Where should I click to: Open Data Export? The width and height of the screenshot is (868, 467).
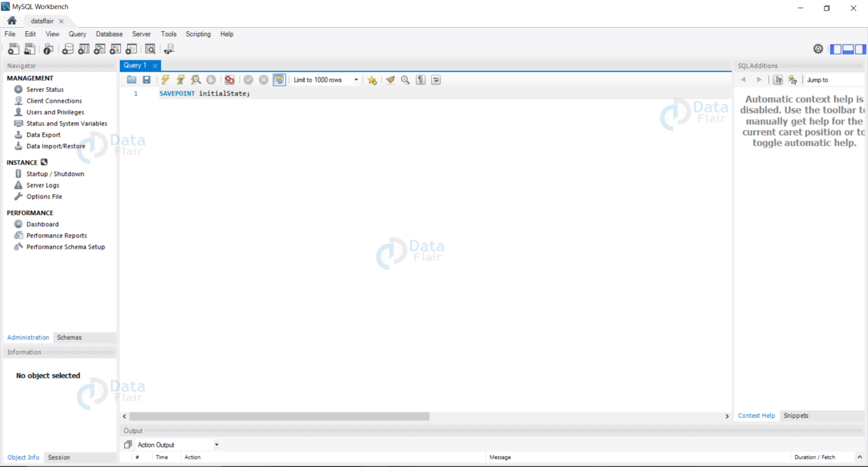[44, 135]
